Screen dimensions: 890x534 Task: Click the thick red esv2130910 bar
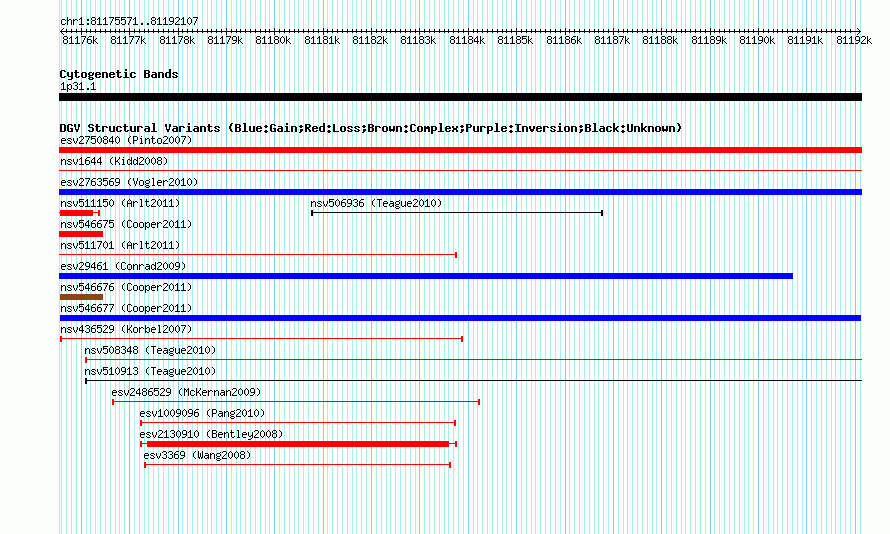pos(298,444)
